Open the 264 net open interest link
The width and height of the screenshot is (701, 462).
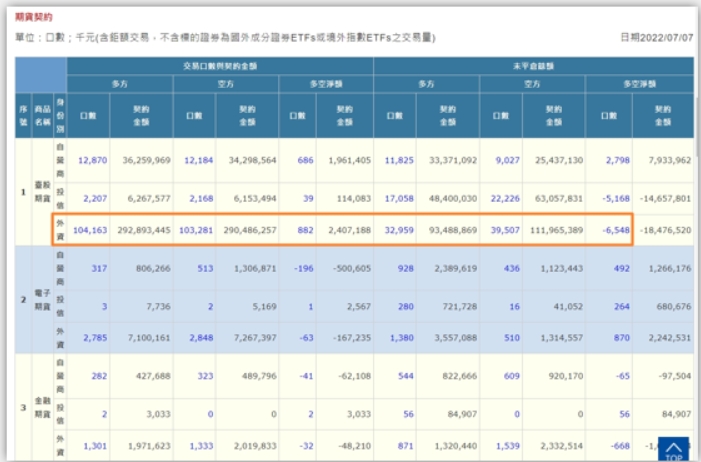tap(621, 306)
